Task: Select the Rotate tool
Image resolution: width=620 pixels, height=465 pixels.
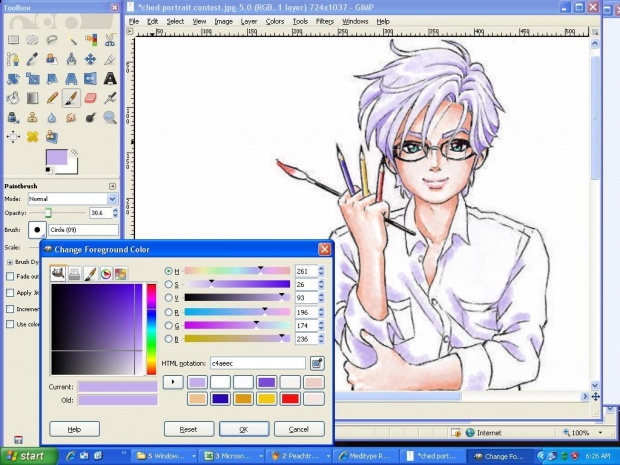Action: point(13,79)
